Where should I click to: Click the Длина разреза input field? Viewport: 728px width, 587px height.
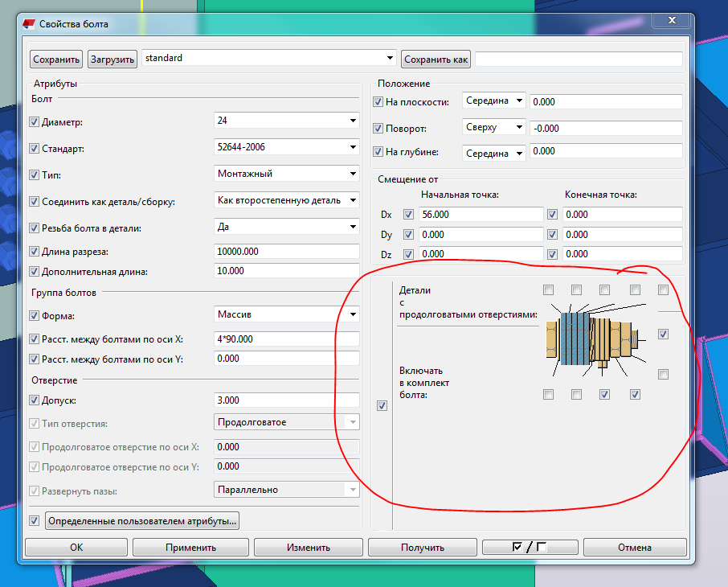pos(285,252)
